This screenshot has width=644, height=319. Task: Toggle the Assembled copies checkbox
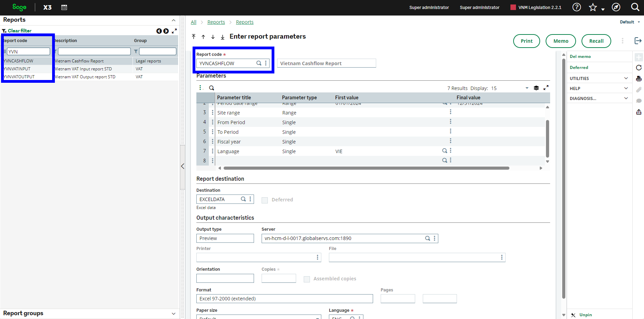307,279
